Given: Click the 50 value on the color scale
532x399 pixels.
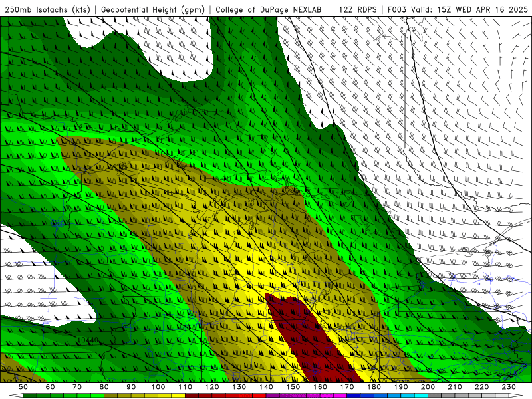Looking at the screenshot, I should point(23,387).
